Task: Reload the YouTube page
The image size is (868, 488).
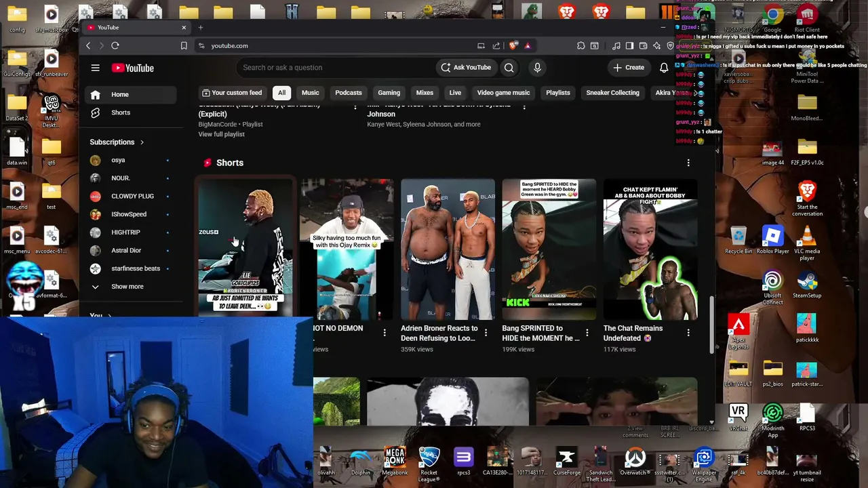Action: (x=115, y=45)
